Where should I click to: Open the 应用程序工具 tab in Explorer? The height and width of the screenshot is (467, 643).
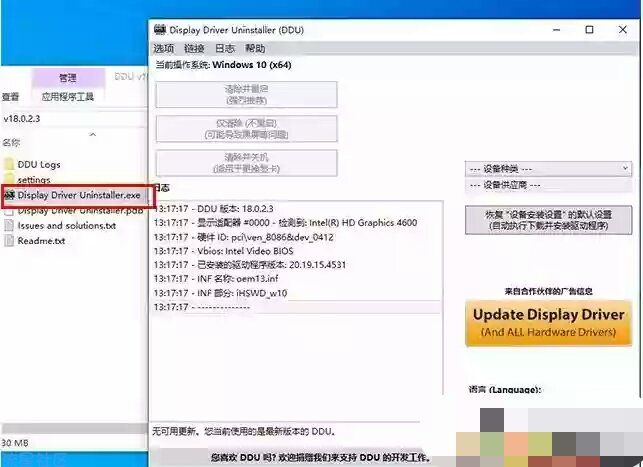coord(68,97)
